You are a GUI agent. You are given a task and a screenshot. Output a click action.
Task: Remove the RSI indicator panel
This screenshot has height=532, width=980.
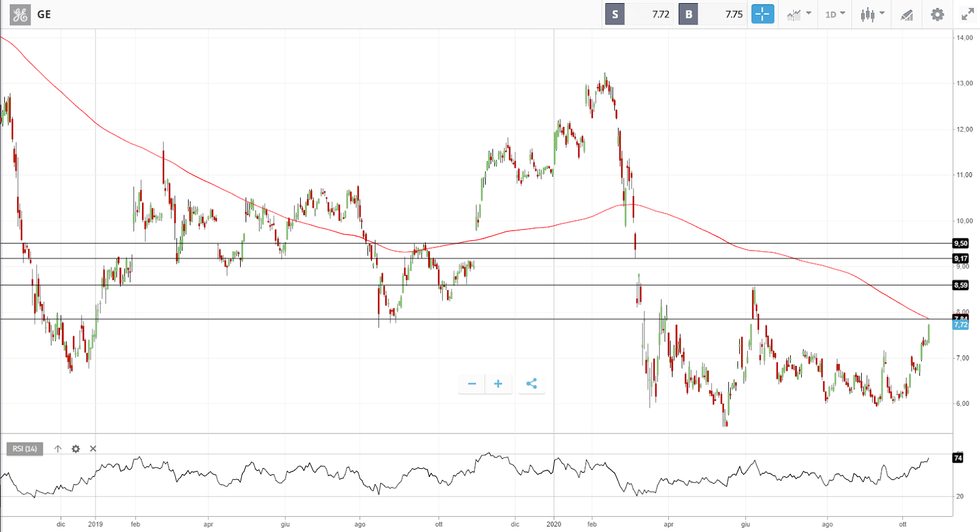click(x=93, y=449)
